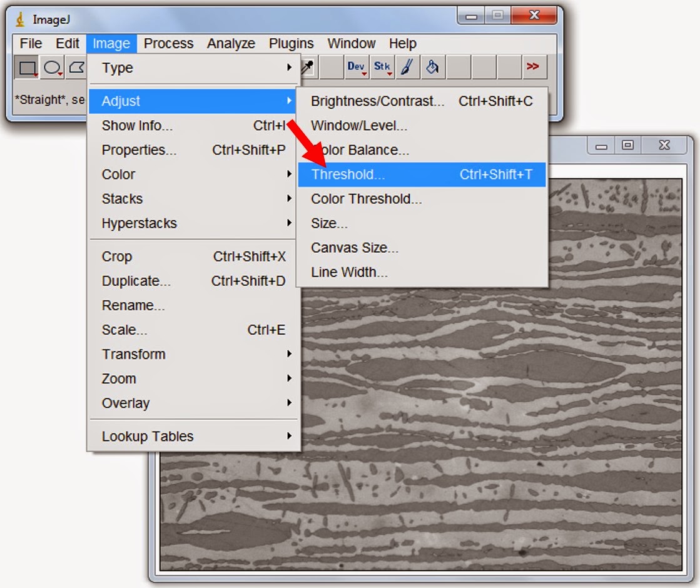Select the Oval selection tool
The height and width of the screenshot is (588, 700).
click(52, 67)
